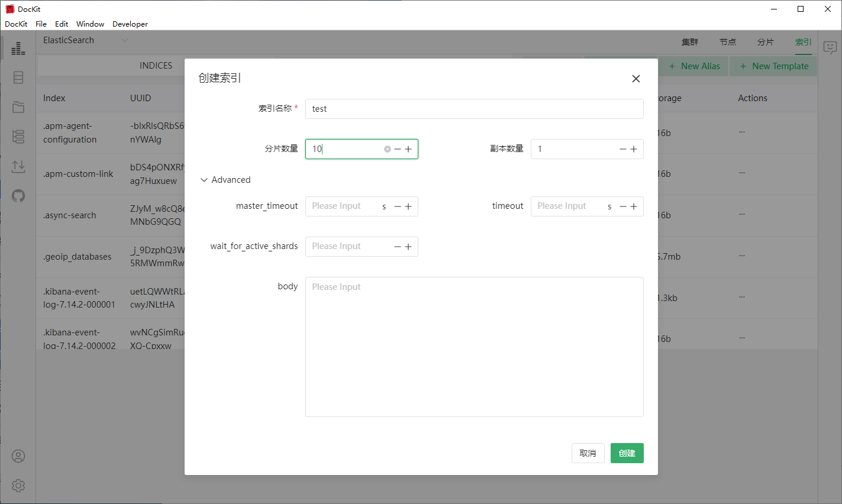Viewport: 842px width, 504px height.
Task: Clear the 分片数量 input value
Action: pos(388,149)
